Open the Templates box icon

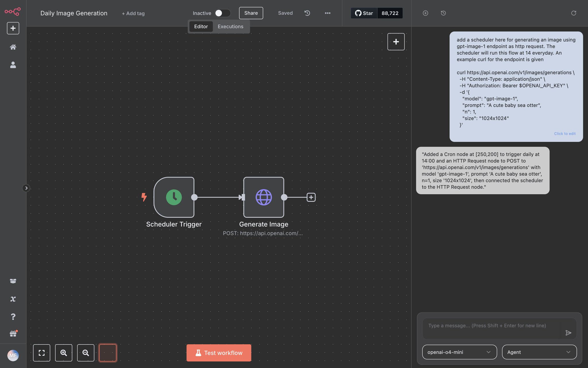13,281
